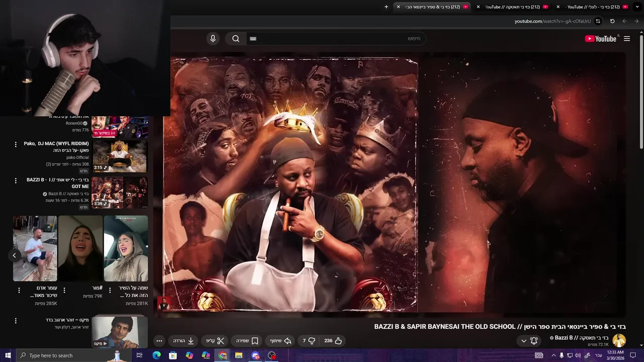Open options menu for BAZZI B GOT ME video
This screenshot has height=362, width=644.
[x=16, y=180]
